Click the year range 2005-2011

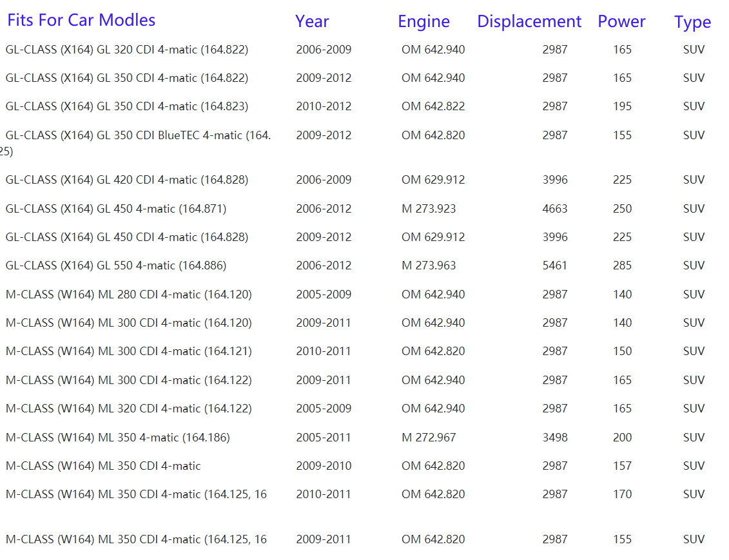tap(324, 438)
